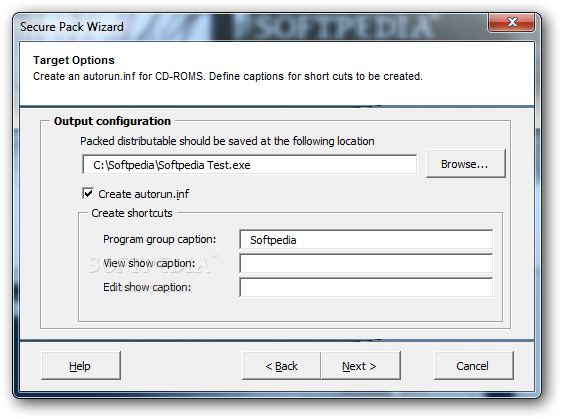Click the Target Options heading
The image size is (562, 419).
(x=74, y=60)
